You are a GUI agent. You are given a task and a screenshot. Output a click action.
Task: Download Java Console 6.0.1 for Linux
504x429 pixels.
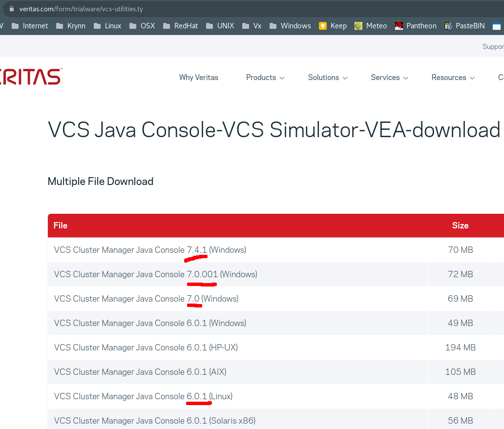(x=143, y=396)
